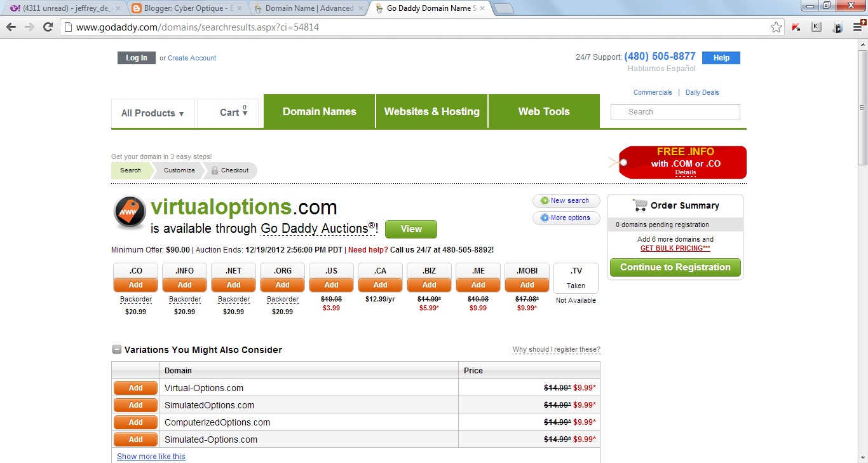Open Domain Names menu
The image size is (868, 463).
319,111
